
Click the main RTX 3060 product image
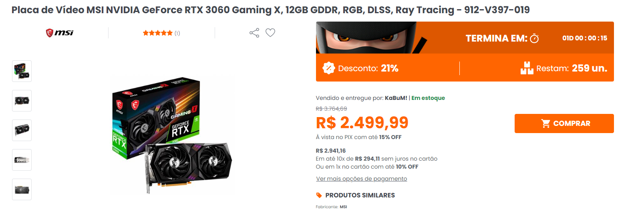171,136
